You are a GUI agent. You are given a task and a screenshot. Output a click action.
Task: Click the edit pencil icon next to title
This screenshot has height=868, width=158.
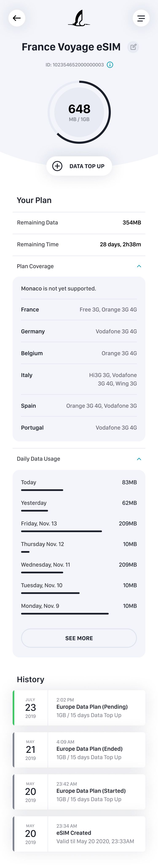[x=133, y=47]
